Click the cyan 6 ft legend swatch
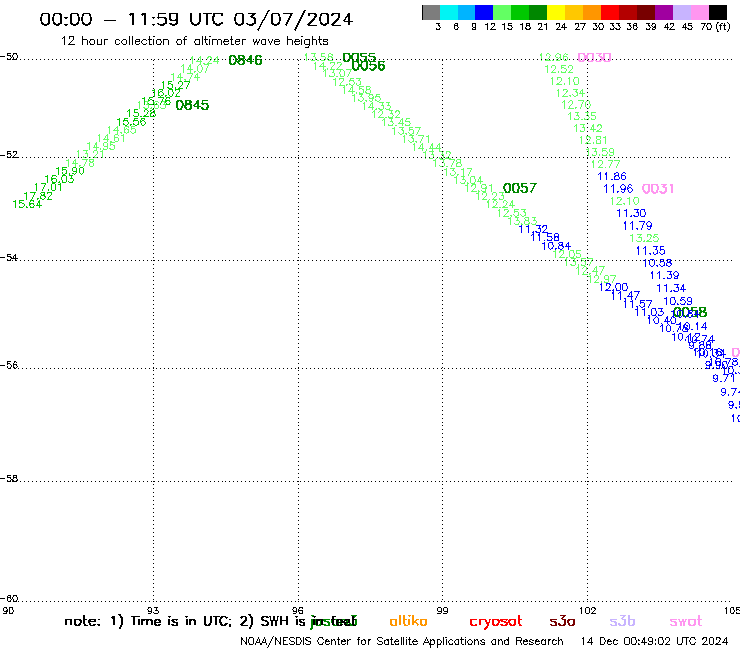This screenshot has width=740, height=650. 449,12
